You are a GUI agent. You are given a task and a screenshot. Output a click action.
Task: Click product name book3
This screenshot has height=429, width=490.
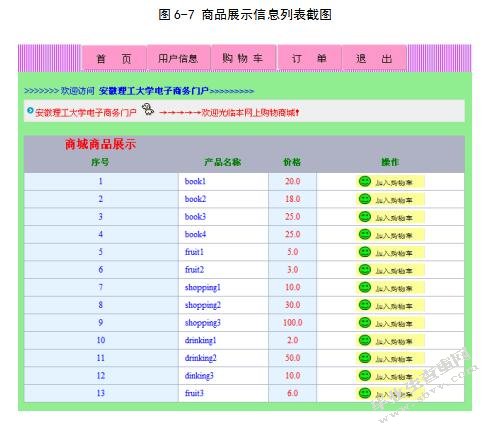pyautogui.click(x=195, y=217)
